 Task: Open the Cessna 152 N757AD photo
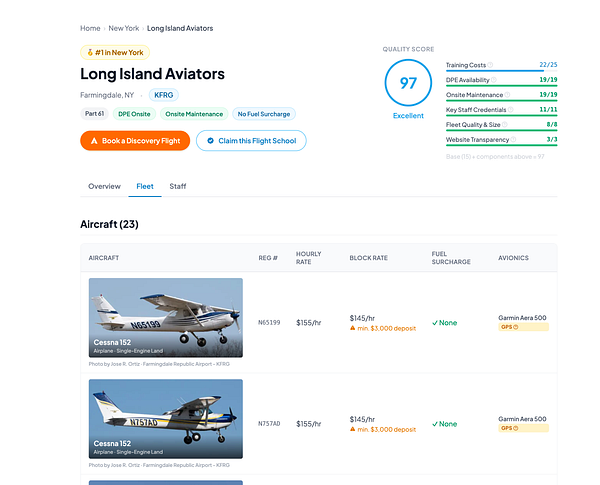coord(166,419)
